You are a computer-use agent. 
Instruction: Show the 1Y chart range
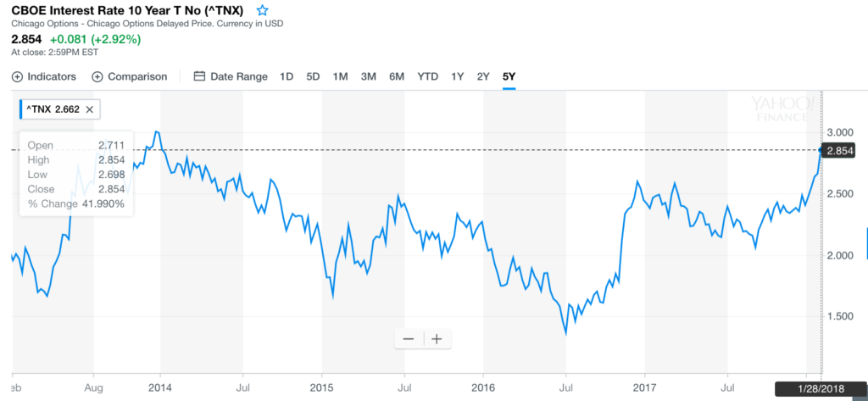pos(458,76)
